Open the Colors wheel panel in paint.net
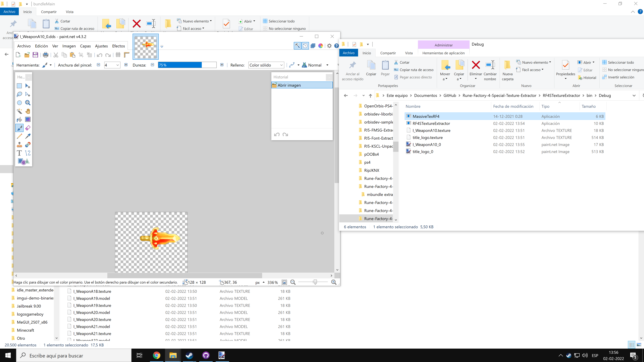 (320, 46)
